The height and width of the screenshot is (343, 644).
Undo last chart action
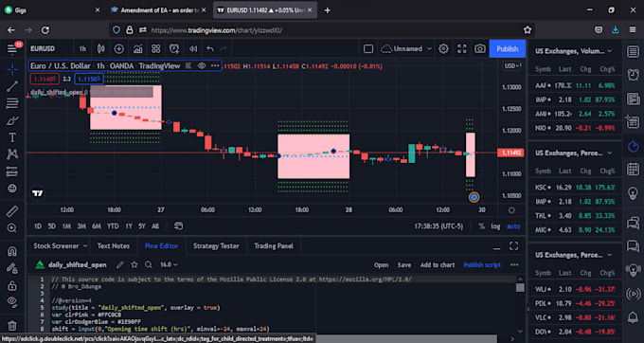[210, 49]
